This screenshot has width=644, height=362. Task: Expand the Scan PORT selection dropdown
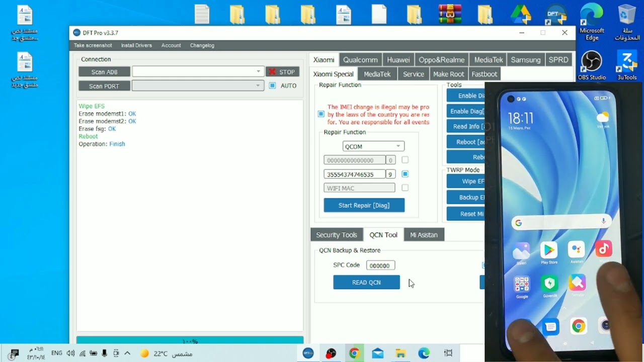[258, 85]
